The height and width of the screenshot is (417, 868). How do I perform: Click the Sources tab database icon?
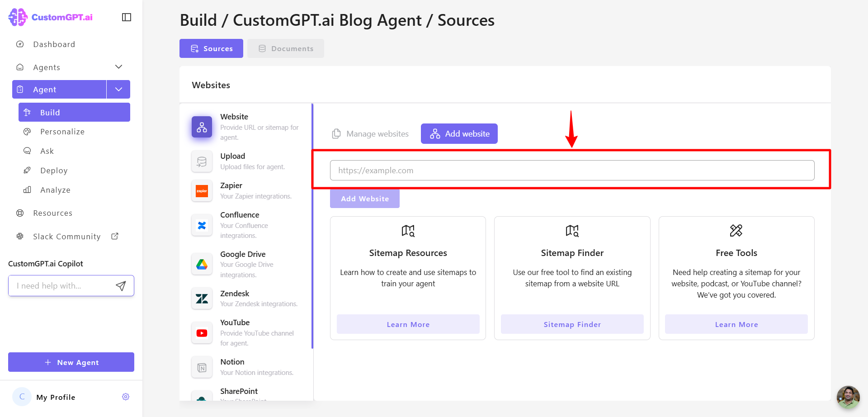pyautogui.click(x=195, y=48)
